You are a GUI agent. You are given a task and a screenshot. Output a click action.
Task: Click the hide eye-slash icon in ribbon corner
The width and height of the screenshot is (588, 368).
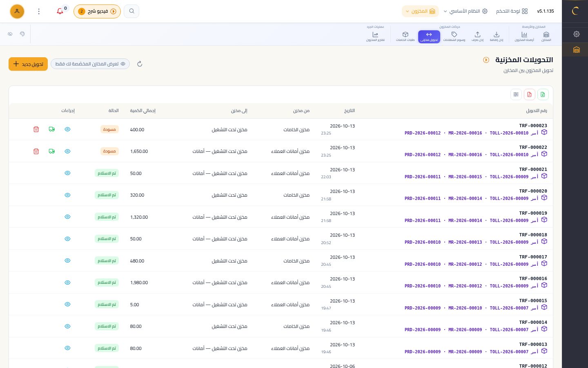coord(10,34)
